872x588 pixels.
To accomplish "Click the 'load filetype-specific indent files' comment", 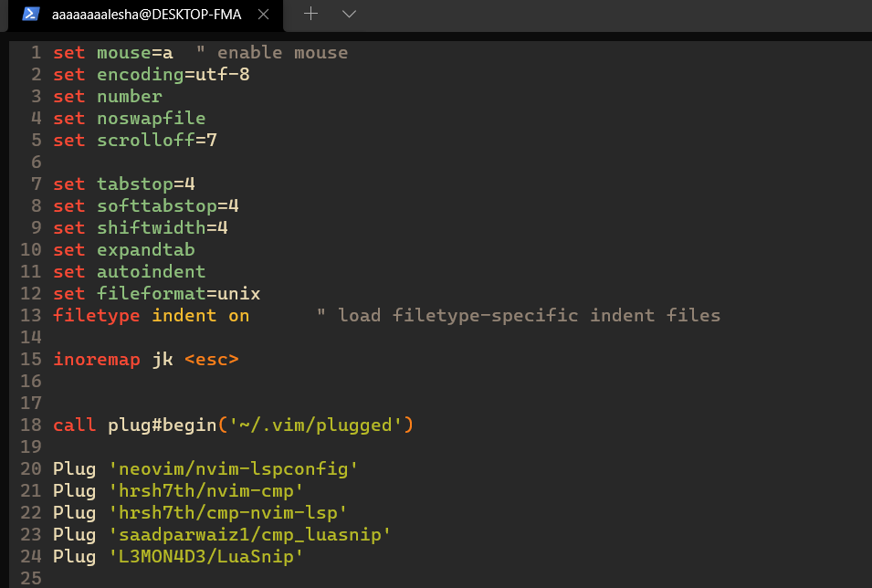I will point(529,315).
